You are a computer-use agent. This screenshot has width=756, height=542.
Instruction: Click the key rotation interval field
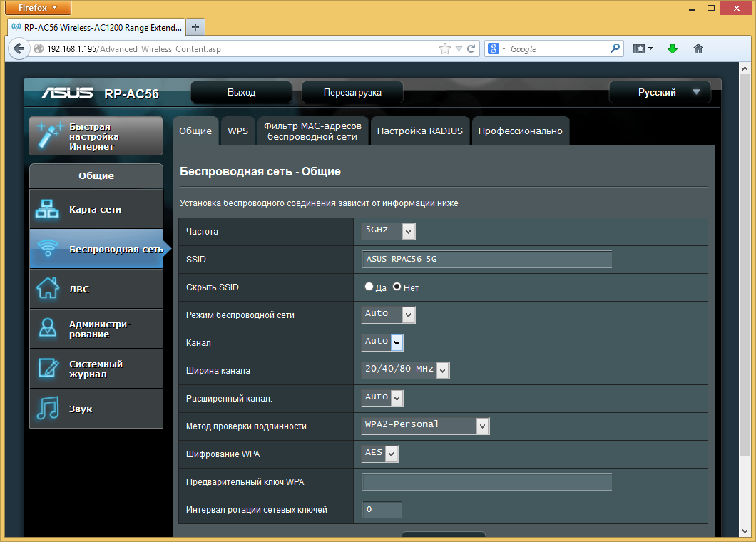pyautogui.click(x=382, y=509)
